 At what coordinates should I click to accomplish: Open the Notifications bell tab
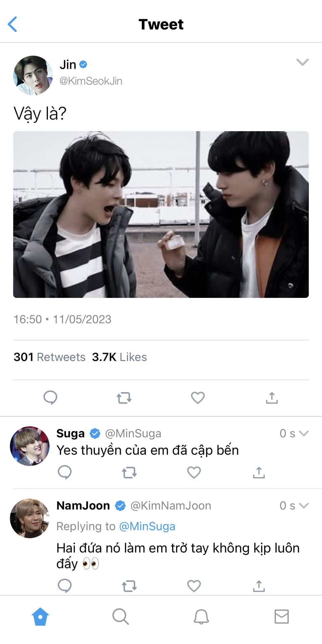click(x=201, y=616)
